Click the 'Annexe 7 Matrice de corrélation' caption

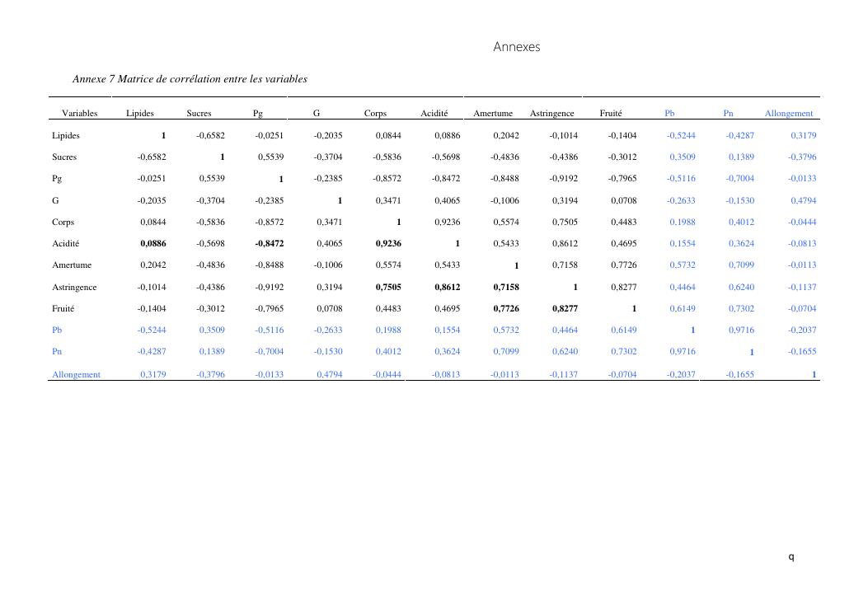coord(190,79)
